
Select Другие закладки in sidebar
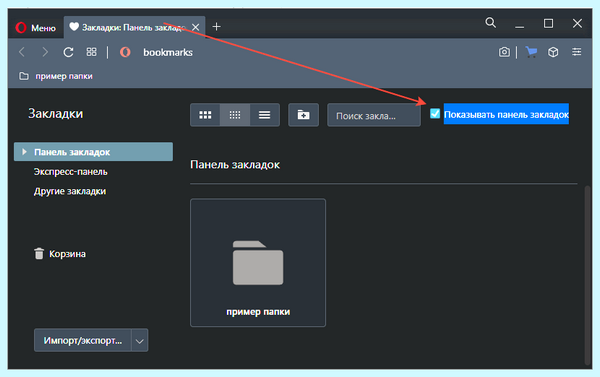(x=70, y=191)
